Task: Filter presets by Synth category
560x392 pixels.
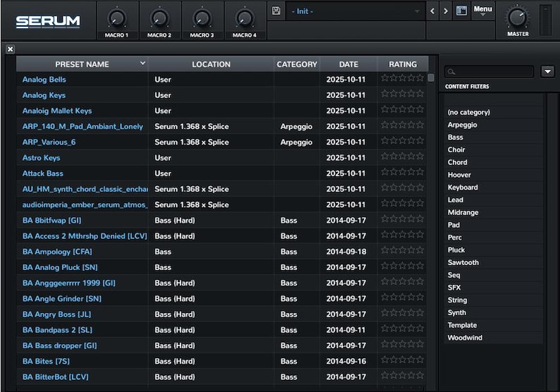Action: (457, 312)
